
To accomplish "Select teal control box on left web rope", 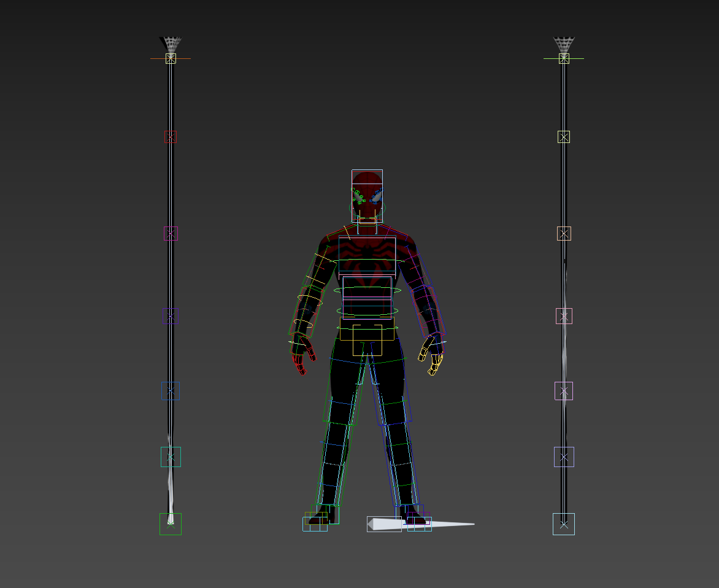I will [x=171, y=457].
